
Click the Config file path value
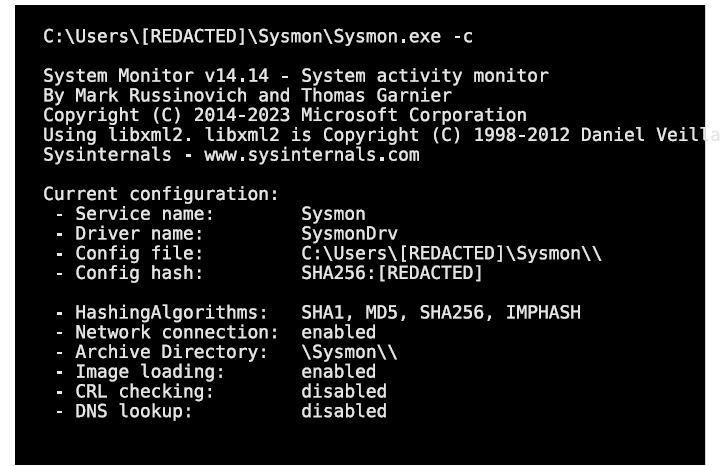[451, 253]
